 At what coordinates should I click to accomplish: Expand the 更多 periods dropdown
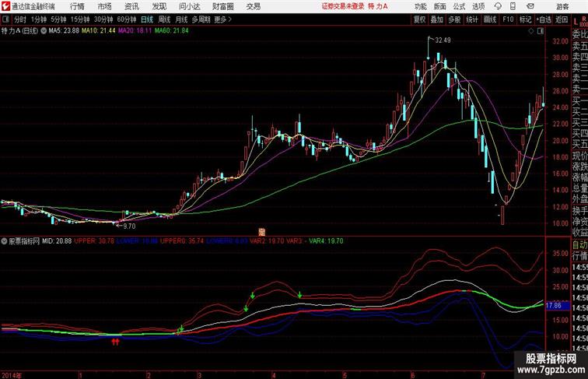point(222,19)
